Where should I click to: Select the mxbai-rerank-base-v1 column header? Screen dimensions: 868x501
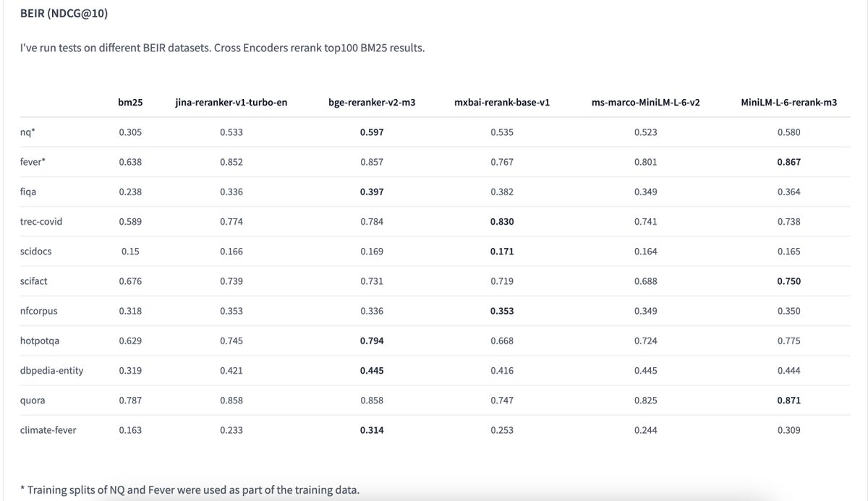(502, 103)
